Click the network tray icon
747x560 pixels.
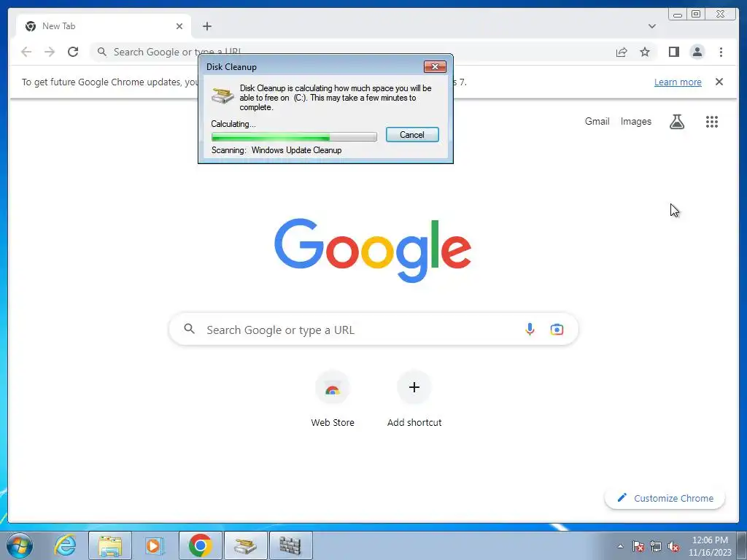click(656, 546)
